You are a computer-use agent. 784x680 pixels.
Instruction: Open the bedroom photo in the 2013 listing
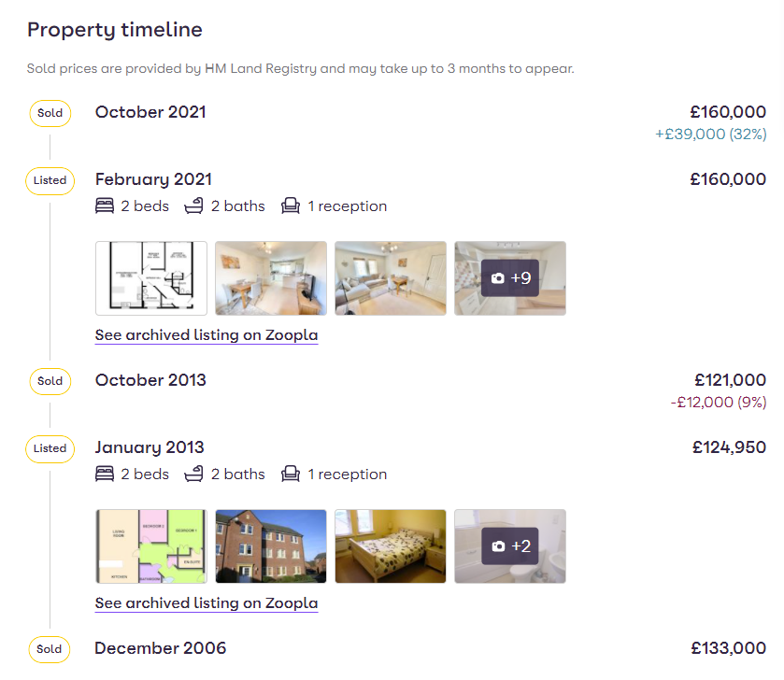click(391, 546)
